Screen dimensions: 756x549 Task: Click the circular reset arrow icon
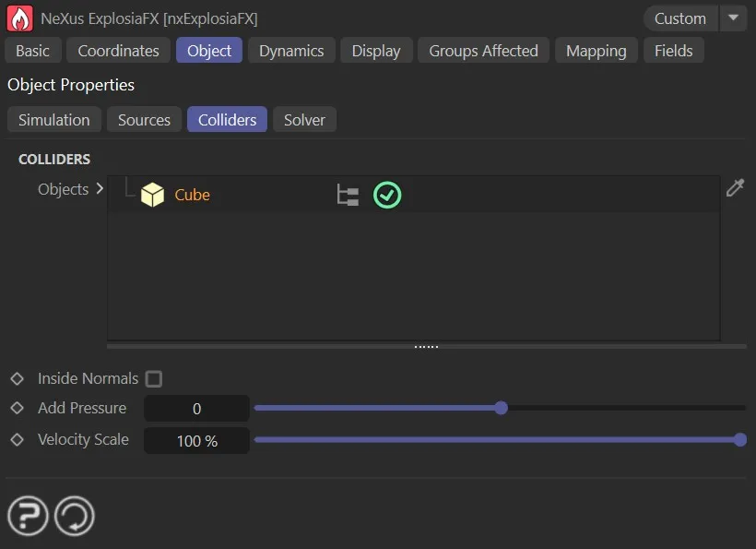75,516
